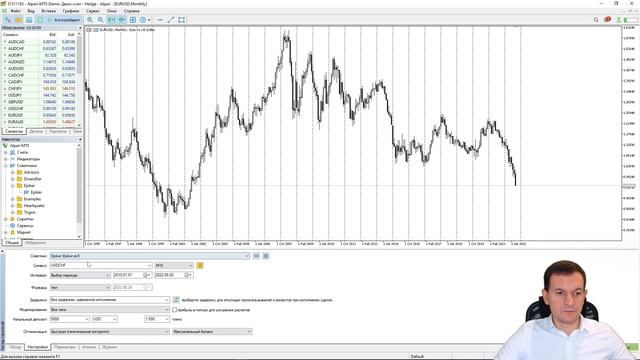Select the AUDCAD row in Market Watch

40,42
